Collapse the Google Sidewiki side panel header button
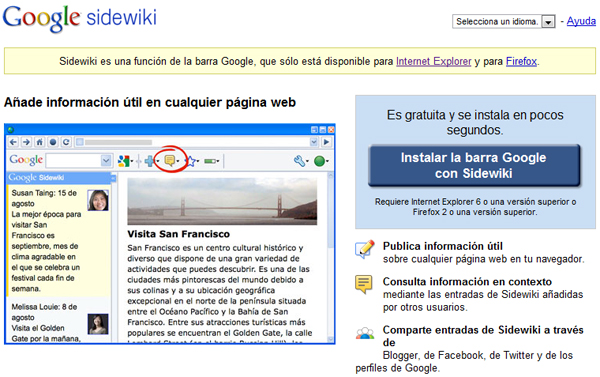Screen dimensions: 600x377 coord(113,178)
